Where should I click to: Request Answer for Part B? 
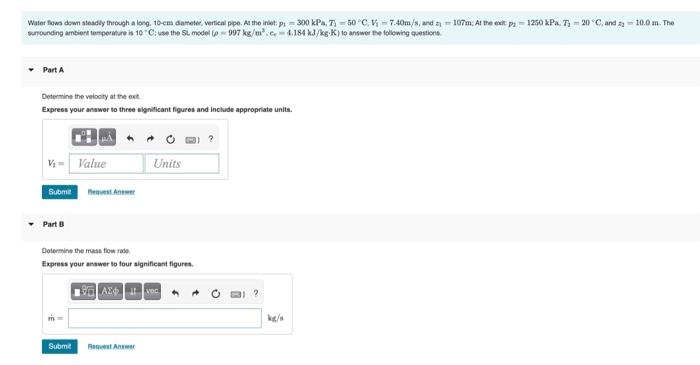point(111,346)
